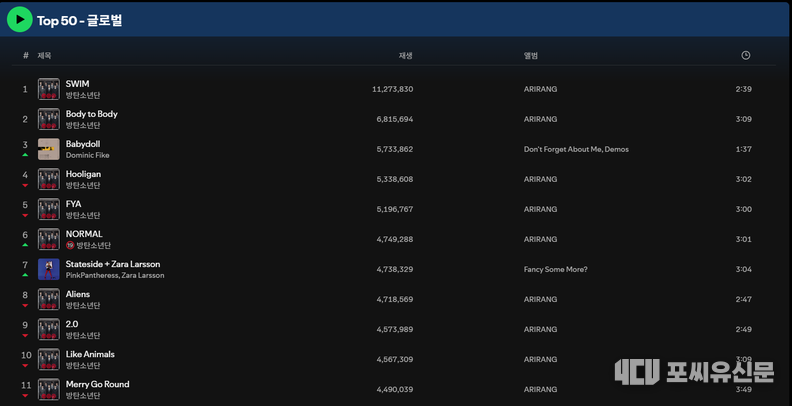Open Dominic Fike artist link
Screen dimensions: 792x406
point(87,155)
